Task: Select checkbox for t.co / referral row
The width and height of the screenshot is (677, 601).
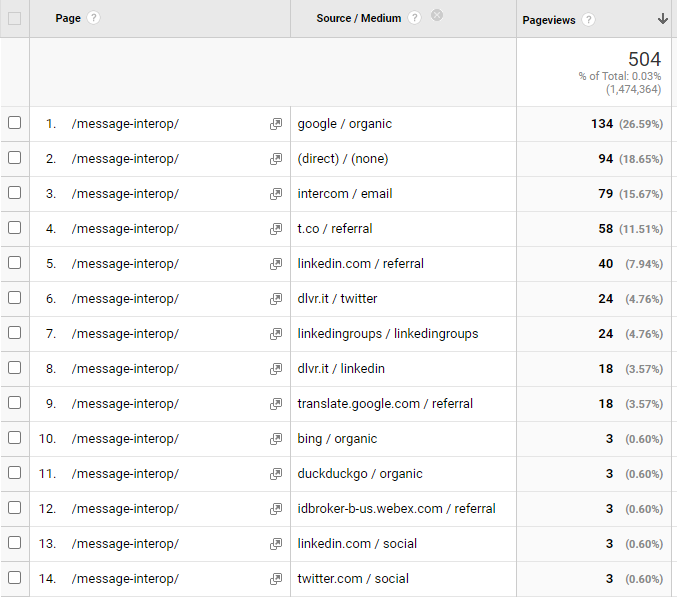Action: tap(14, 228)
